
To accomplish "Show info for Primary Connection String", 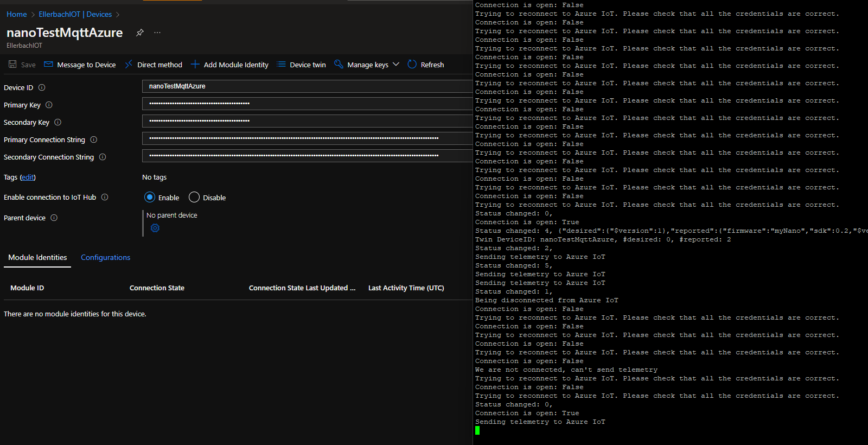I will (93, 139).
